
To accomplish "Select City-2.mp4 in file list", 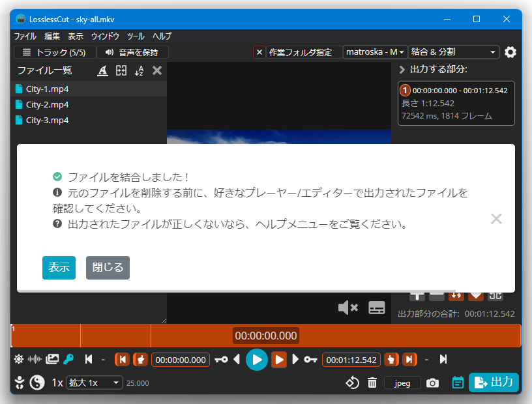I will click(x=89, y=104).
